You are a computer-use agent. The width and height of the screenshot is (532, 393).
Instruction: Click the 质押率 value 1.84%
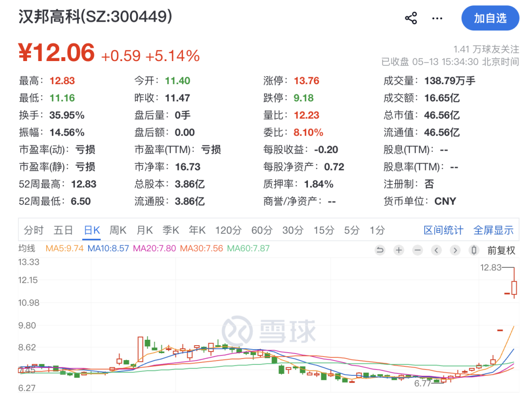(x=319, y=184)
